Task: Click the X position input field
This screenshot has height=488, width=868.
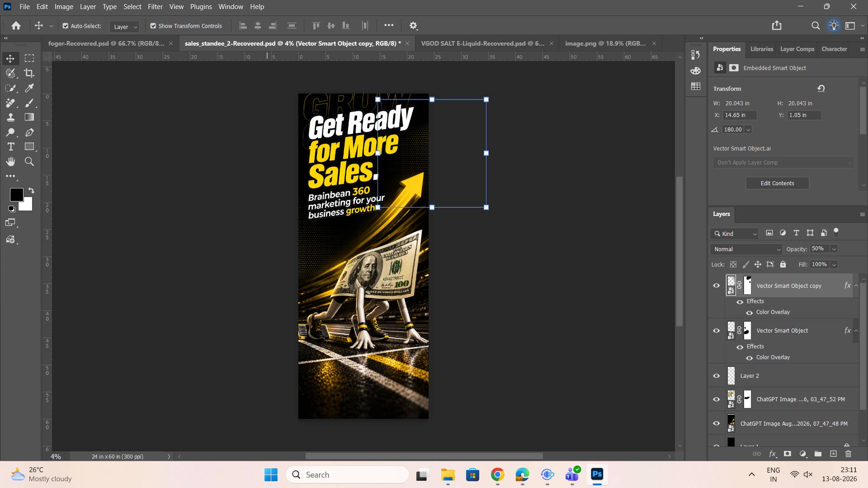Action: tap(740, 115)
